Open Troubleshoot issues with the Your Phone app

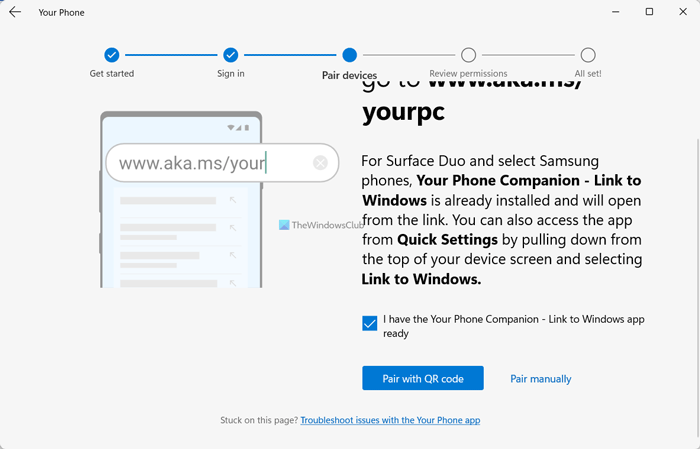[390, 420]
